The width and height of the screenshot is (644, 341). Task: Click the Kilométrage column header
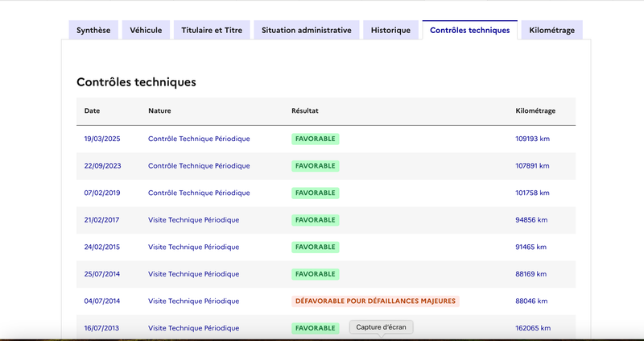click(535, 110)
